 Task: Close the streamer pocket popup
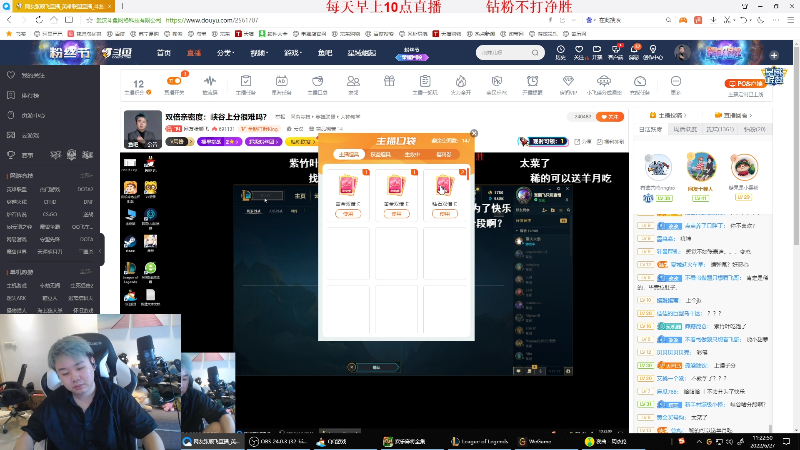pyautogui.click(x=474, y=133)
